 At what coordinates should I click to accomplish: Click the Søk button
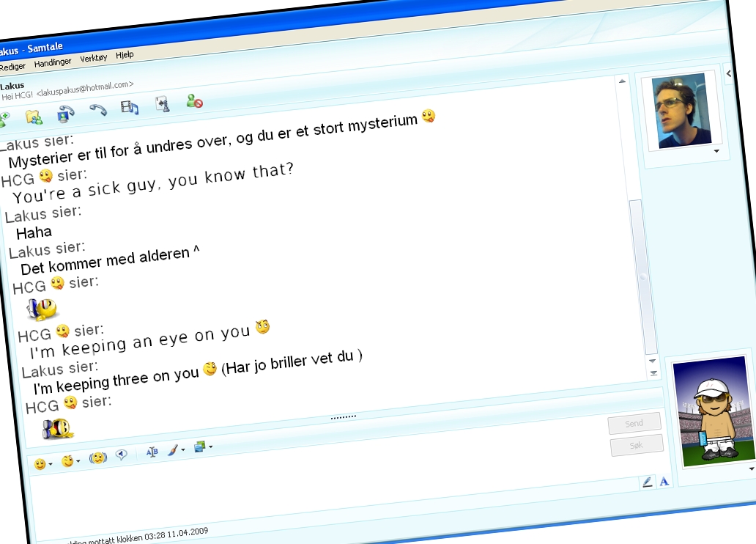[637, 445]
